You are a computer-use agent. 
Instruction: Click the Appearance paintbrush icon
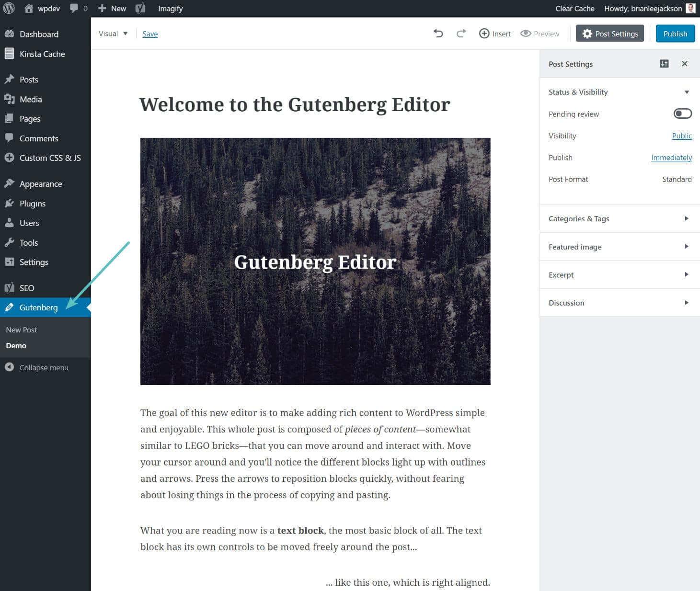[x=9, y=183]
